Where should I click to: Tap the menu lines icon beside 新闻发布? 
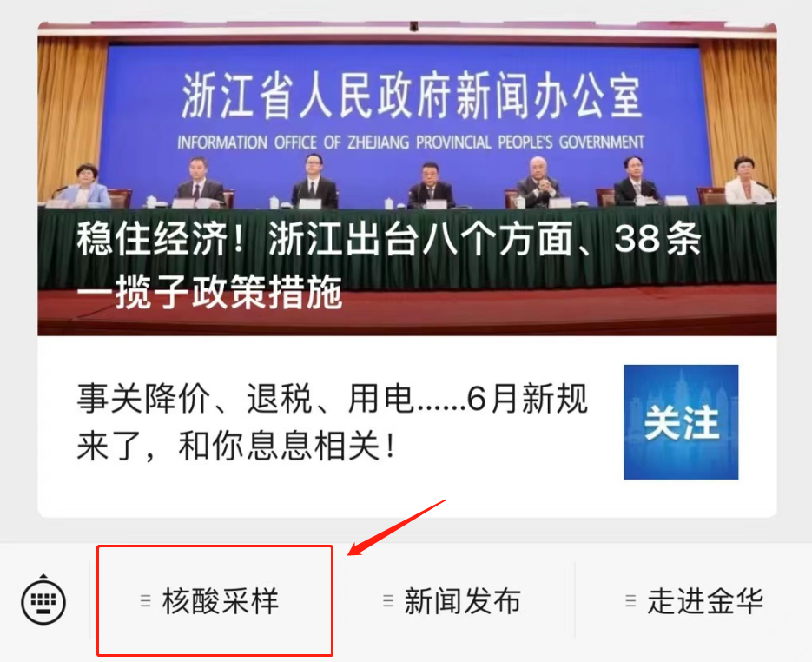point(388,601)
